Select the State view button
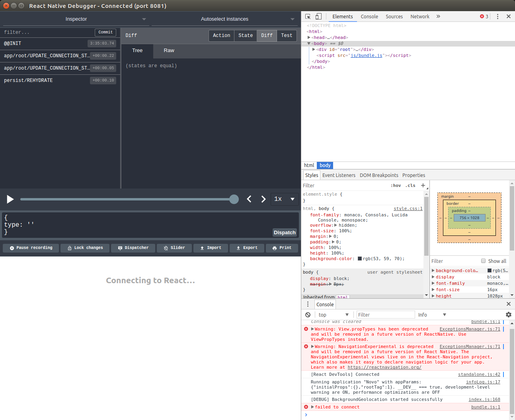The height and width of the screenshot is (420, 515). [x=246, y=35]
